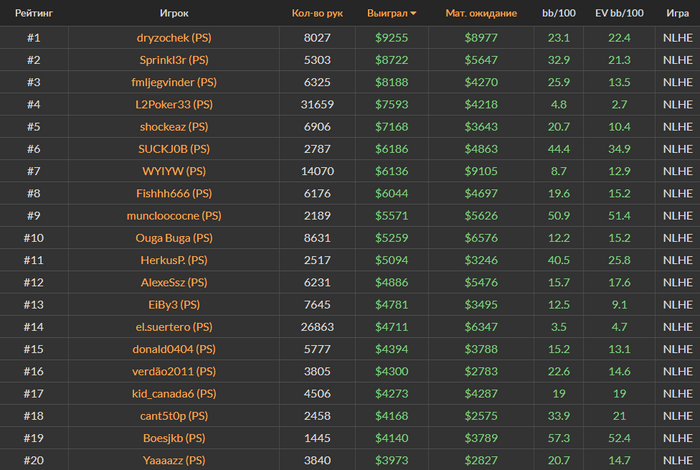Screen dimensions: 700x470
Task: Click the verdão2011 (PS) player name
Action: pos(174,371)
